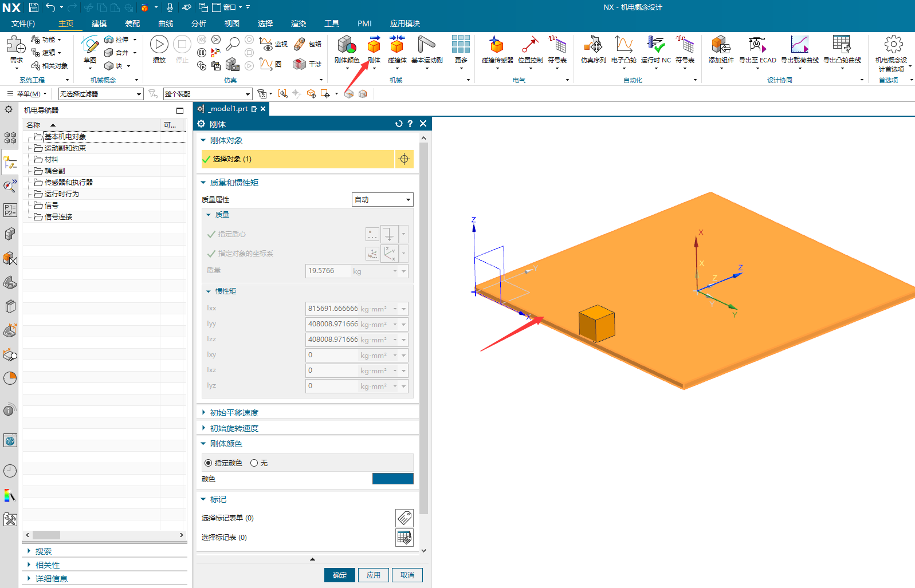Click the undo arrow in title bar
Screen dimensions: 915x588
click(50, 7)
